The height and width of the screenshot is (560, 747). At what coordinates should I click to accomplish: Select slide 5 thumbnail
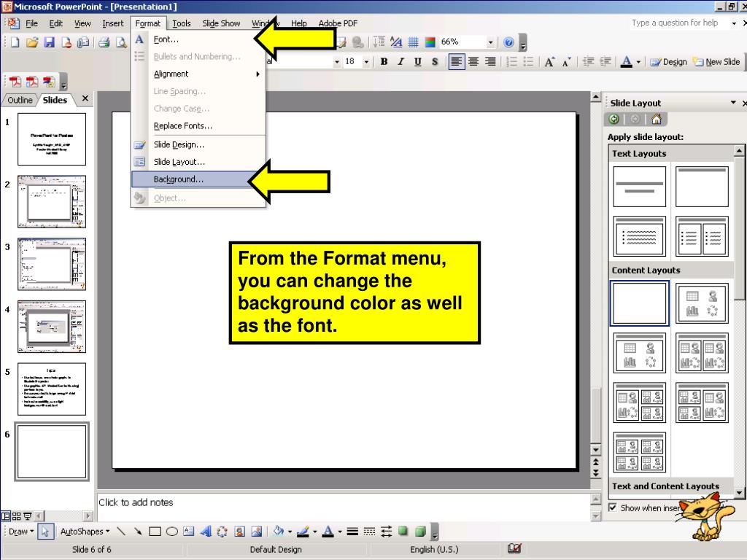pos(52,389)
